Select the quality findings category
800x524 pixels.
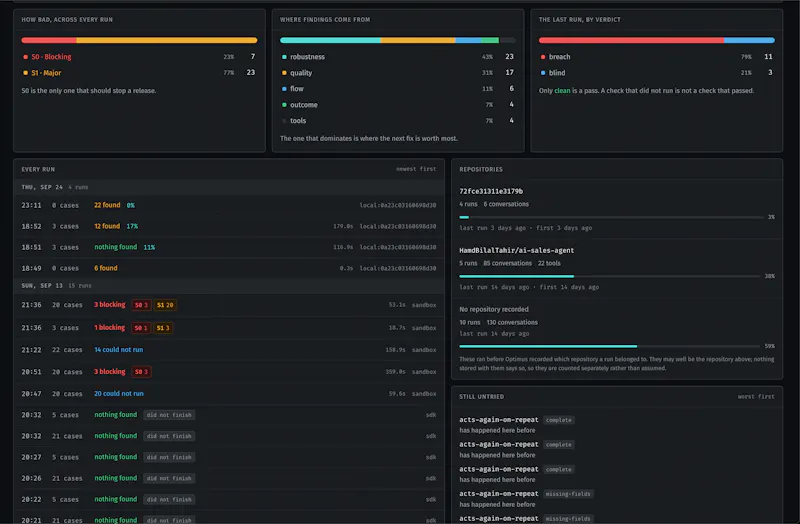point(397,72)
